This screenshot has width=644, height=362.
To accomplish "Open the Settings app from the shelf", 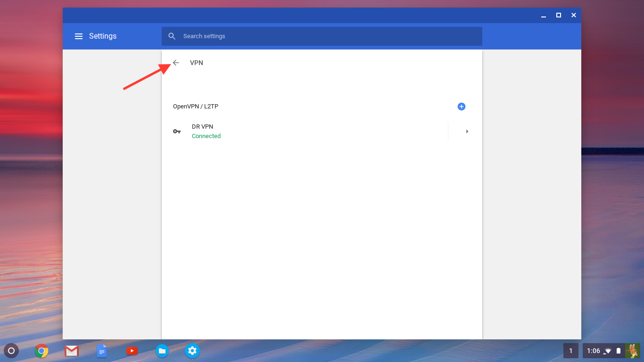I will click(192, 351).
